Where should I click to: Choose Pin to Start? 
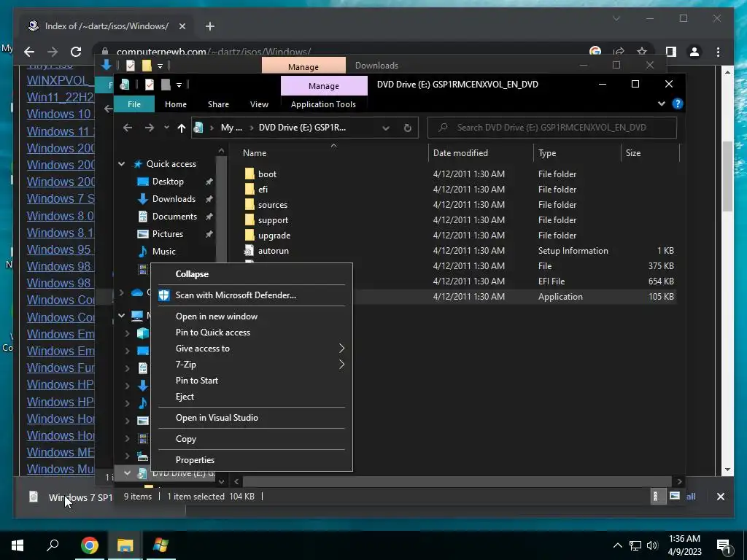pyautogui.click(x=197, y=381)
